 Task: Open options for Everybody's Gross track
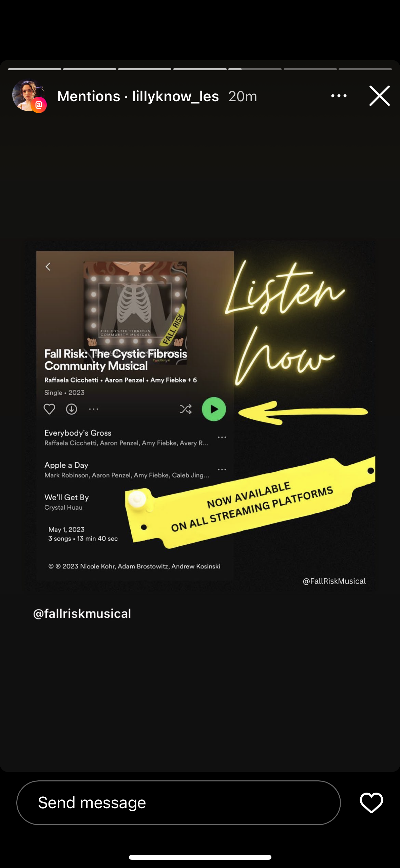tap(222, 437)
